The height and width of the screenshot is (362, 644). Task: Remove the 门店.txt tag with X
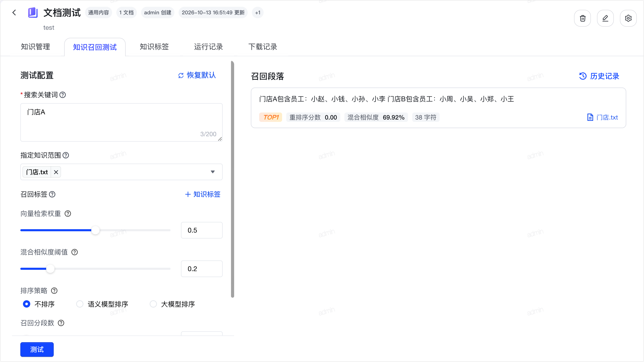coord(56,172)
